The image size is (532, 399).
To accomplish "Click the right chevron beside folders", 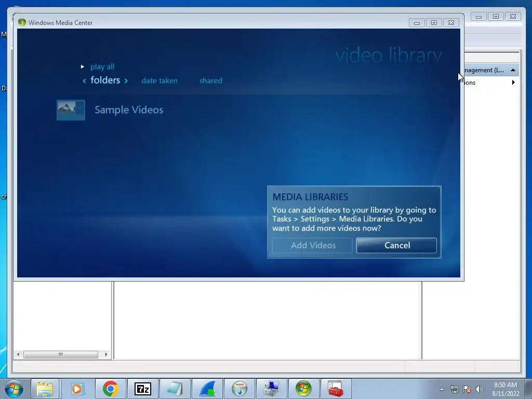I will point(126,81).
